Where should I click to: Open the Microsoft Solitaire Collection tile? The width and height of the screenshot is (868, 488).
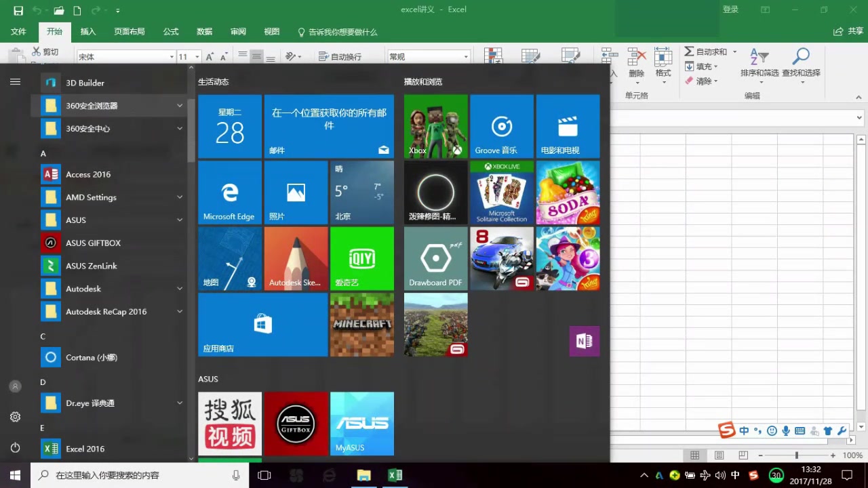point(502,192)
